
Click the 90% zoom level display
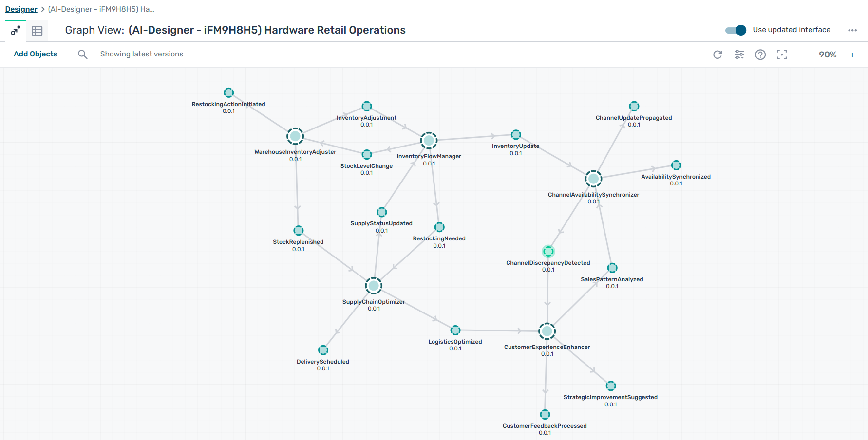click(828, 55)
